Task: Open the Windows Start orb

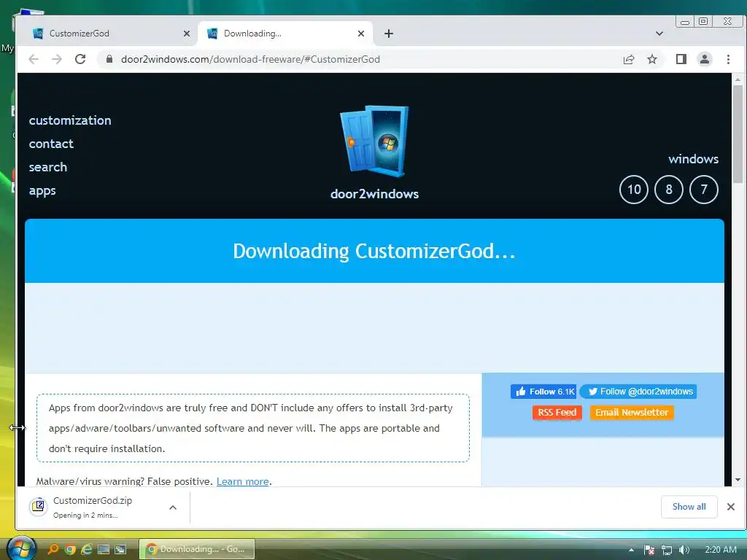Action: (x=21, y=548)
